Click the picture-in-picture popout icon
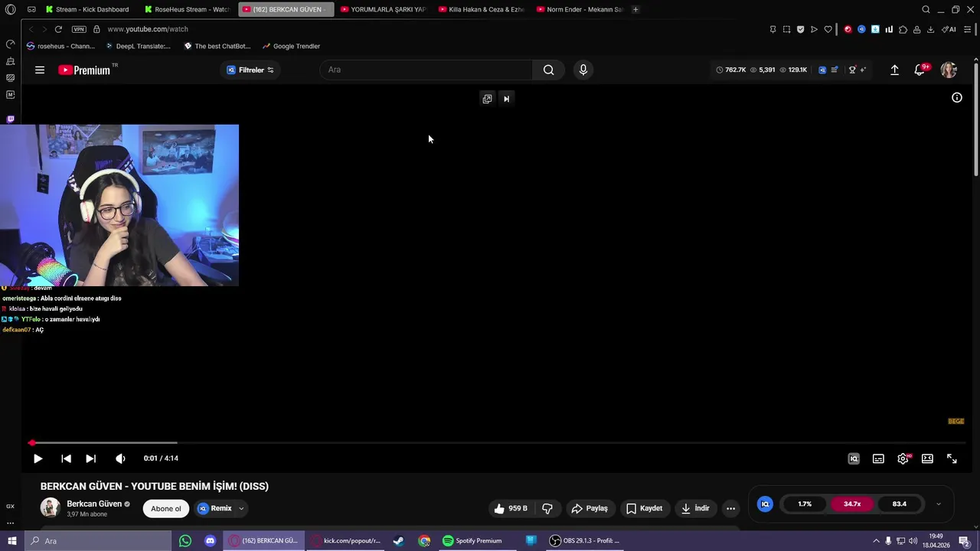 (487, 99)
